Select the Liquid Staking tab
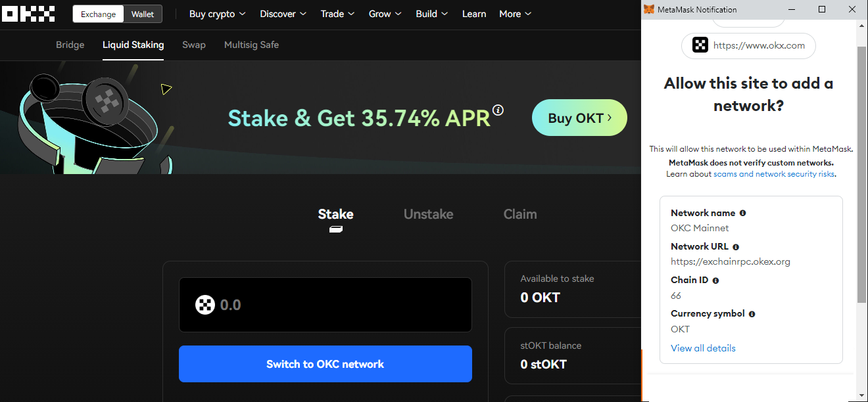The image size is (868, 402). (x=133, y=45)
